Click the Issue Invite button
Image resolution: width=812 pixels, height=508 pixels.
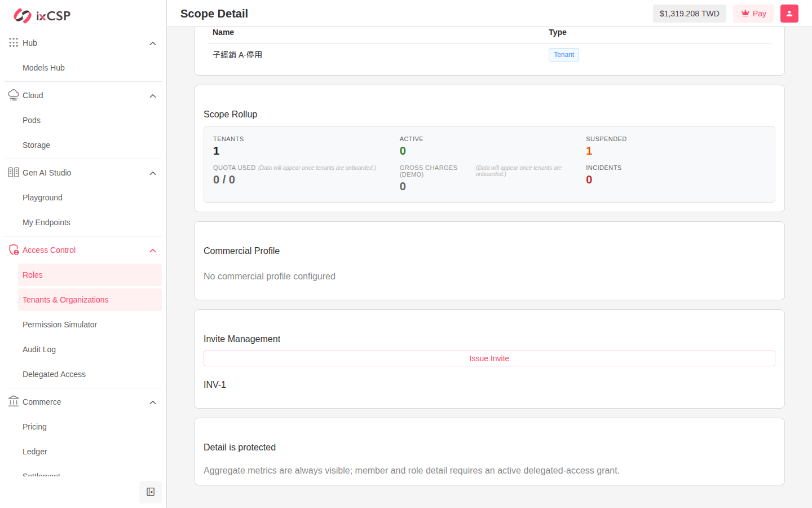coord(489,358)
